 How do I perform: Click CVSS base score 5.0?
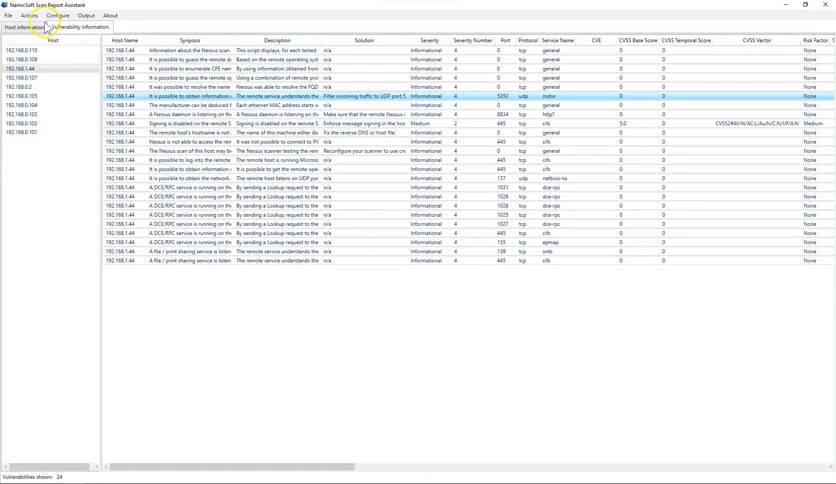pos(623,123)
